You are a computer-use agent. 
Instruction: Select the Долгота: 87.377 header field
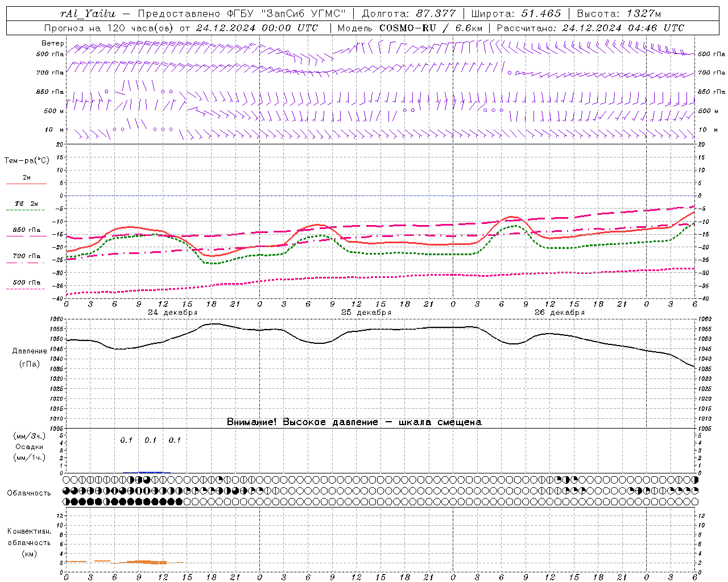[408, 14]
